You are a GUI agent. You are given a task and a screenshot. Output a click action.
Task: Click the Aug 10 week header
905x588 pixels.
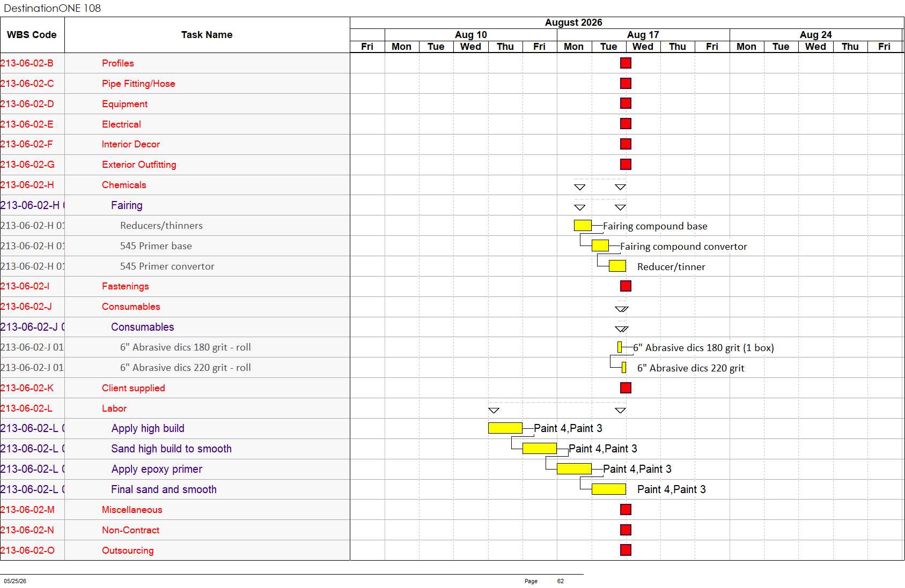(471, 35)
